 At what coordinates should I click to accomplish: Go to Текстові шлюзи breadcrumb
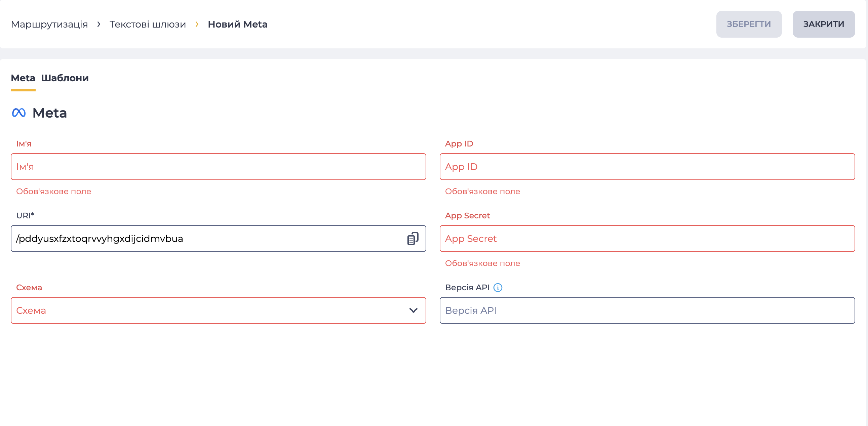[148, 24]
